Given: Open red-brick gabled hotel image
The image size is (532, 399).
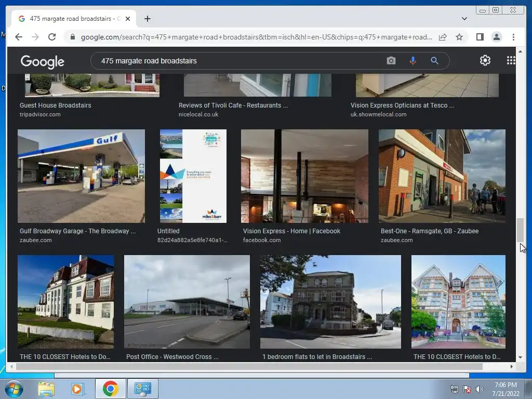Looking at the screenshot, I should (x=458, y=302).
